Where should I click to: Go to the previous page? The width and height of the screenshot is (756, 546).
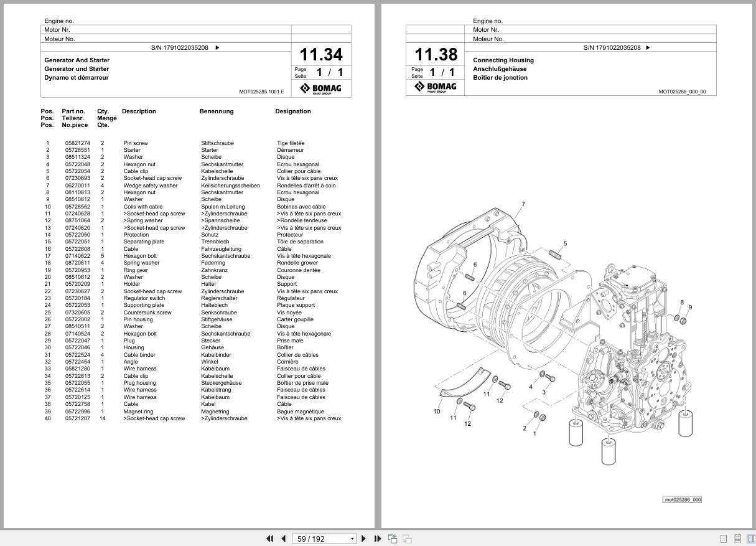[x=284, y=539]
